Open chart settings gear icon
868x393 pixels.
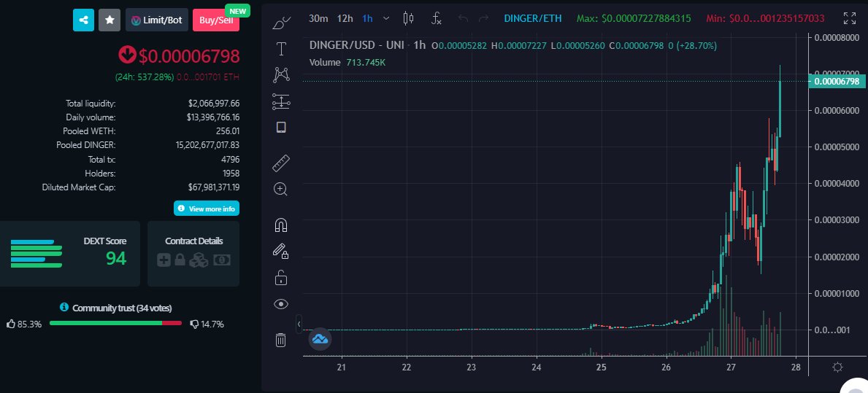pos(837,367)
